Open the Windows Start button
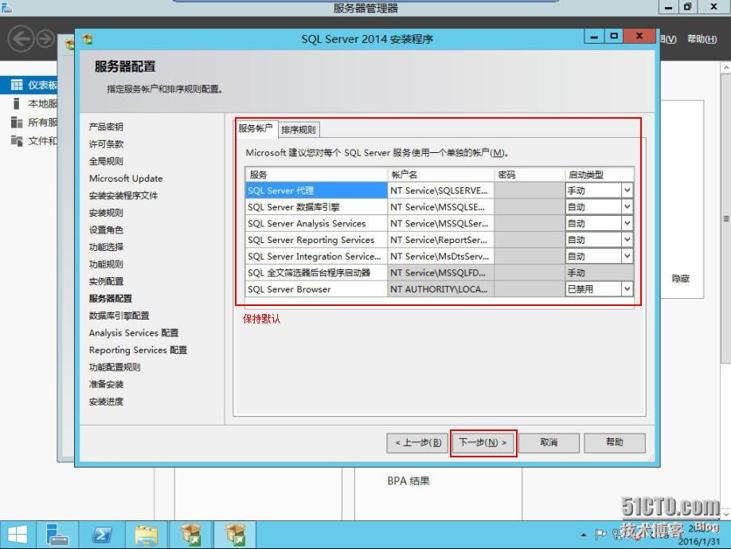 17,535
